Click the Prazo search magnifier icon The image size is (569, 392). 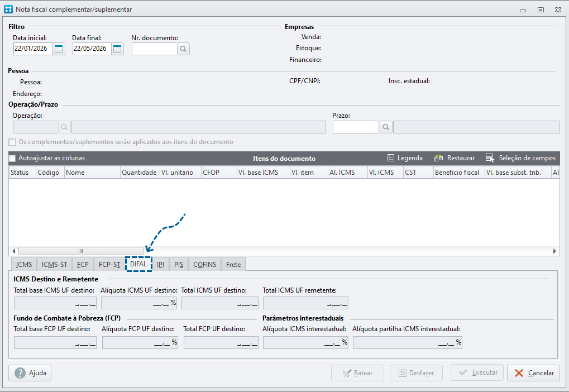pos(386,127)
